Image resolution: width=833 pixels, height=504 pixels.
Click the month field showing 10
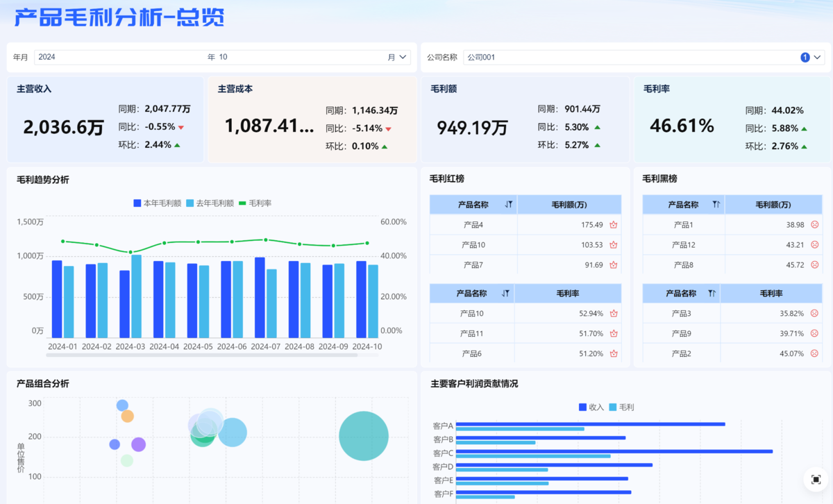point(302,58)
